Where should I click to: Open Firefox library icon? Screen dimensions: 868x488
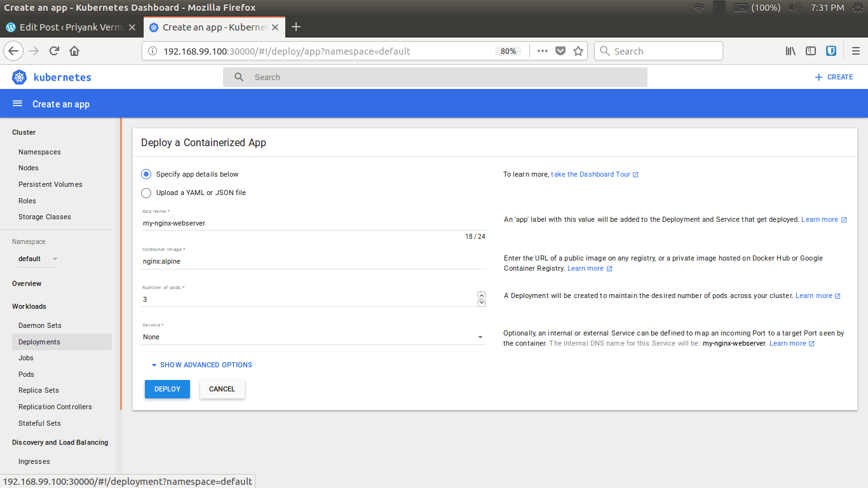coord(790,51)
